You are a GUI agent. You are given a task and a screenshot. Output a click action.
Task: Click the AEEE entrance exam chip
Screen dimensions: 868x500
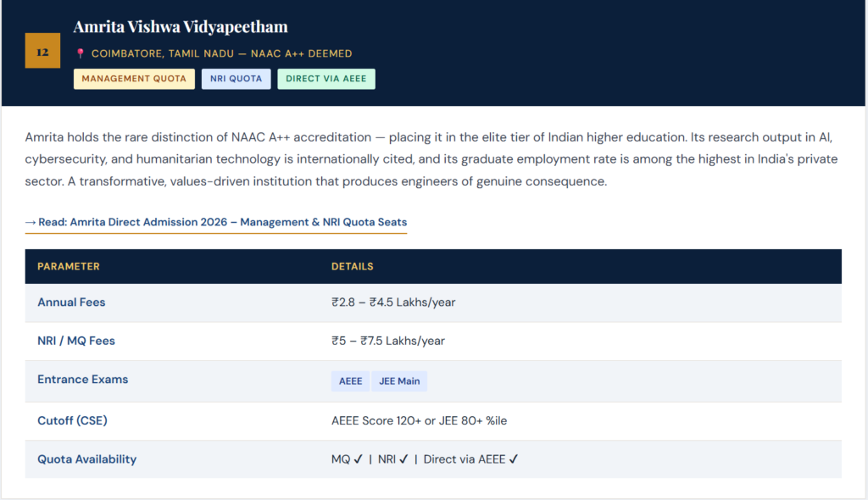point(350,381)
